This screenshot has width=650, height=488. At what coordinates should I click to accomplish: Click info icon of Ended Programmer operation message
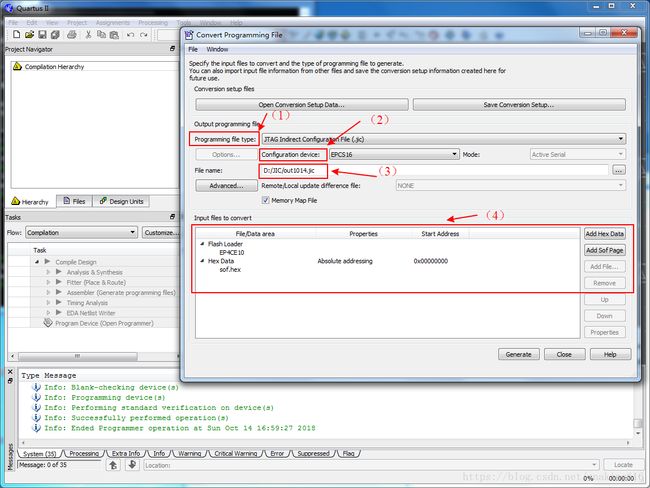(x=36, y=428)
